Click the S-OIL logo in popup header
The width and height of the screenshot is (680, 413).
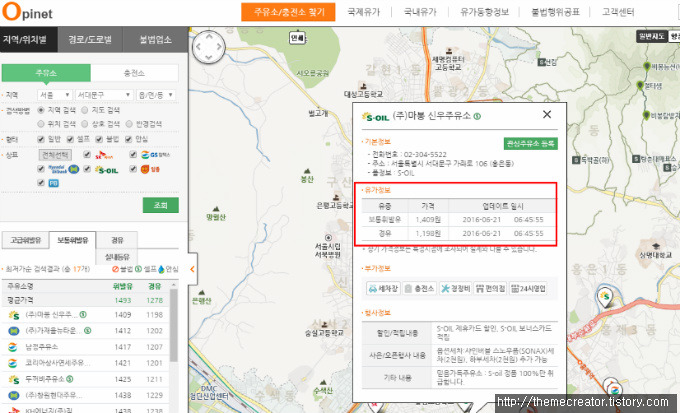pos(376,116)
